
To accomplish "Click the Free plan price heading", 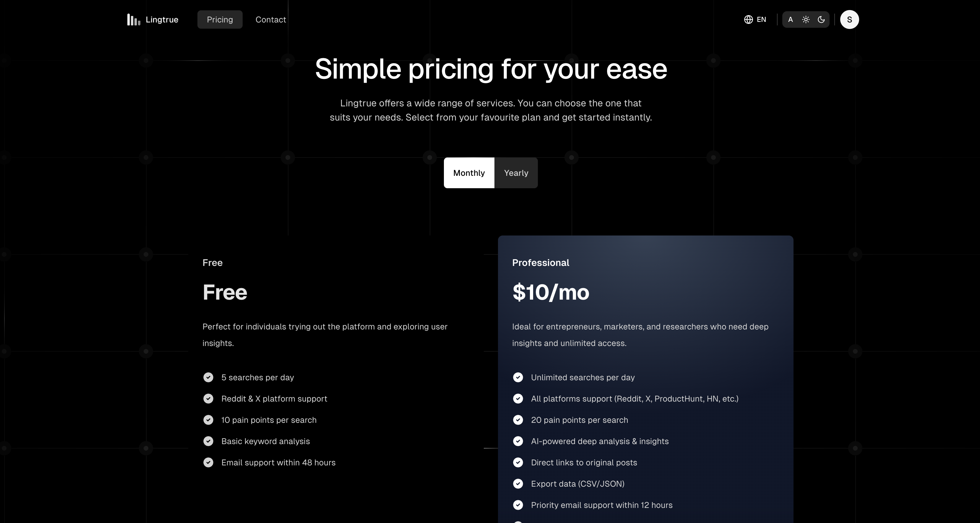I will click(x=225, y=292).
